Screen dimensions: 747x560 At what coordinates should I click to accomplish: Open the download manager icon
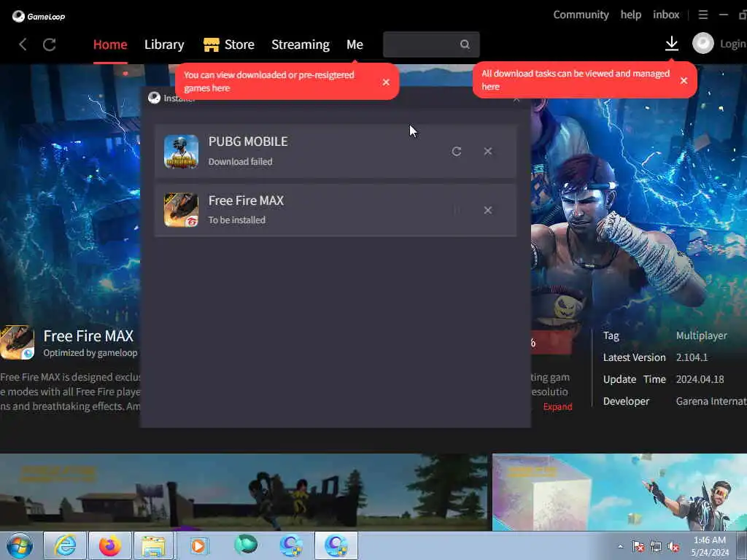(672, 44)
